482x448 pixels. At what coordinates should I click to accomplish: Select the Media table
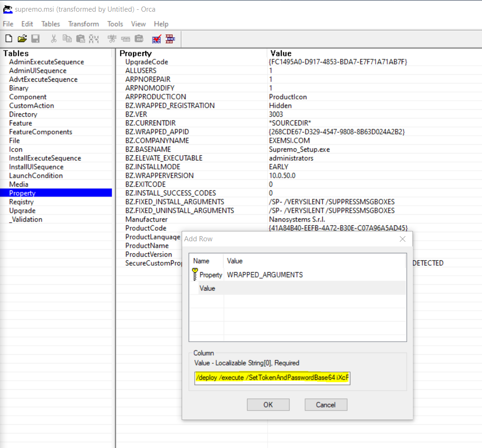pyautogui.click(x=19, y=184)
